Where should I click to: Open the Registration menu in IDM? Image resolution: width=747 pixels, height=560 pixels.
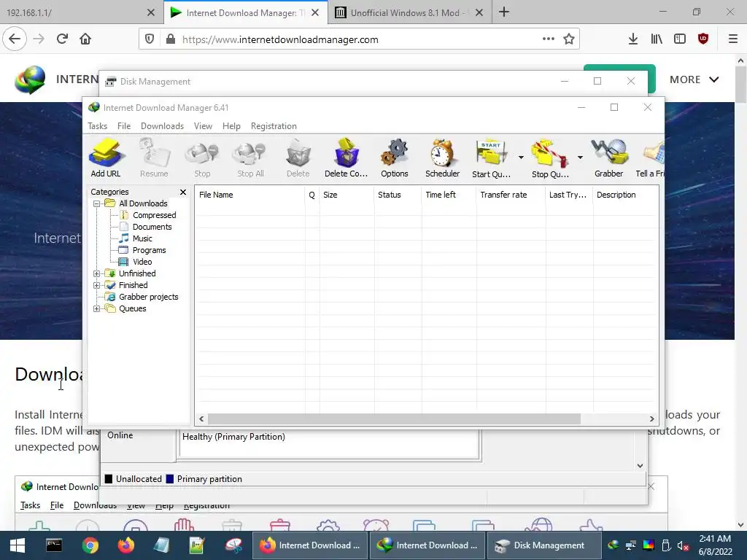(x=274, y=126)
